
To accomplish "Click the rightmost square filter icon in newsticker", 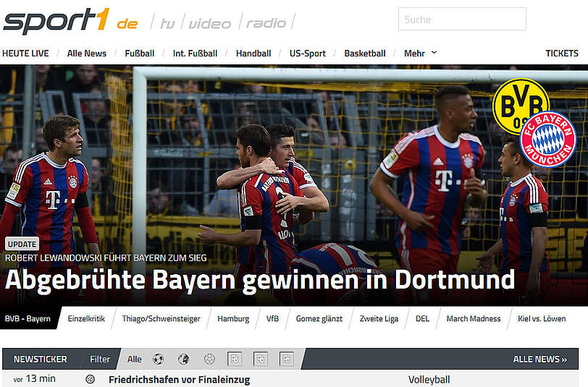I will tap(287, 359).
